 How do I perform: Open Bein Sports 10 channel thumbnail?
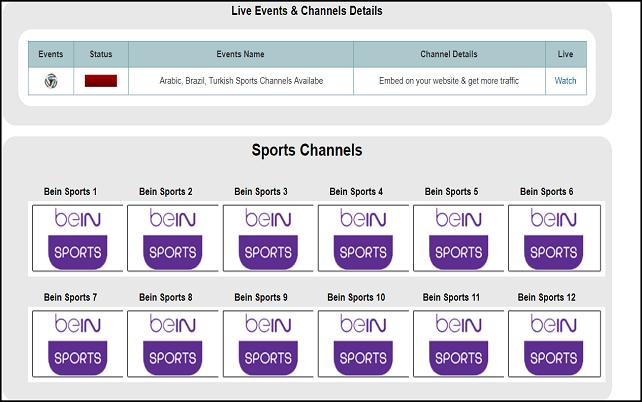(363, 344)
